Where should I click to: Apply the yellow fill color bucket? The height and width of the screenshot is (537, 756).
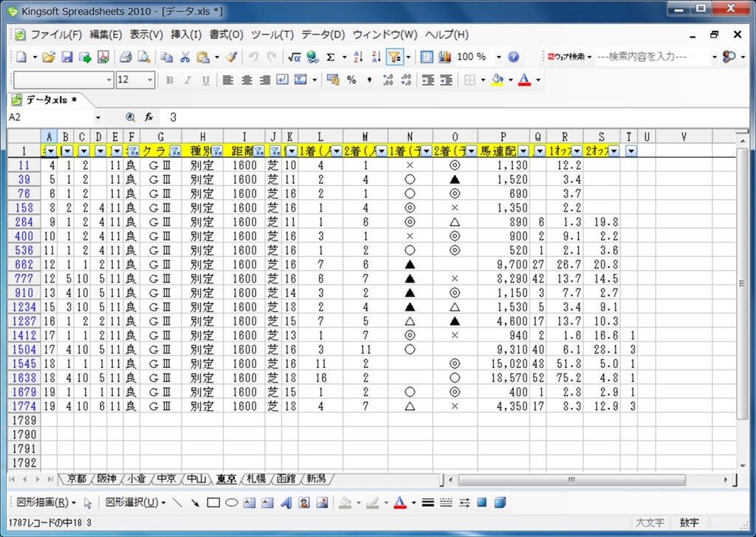coord(498,80)
